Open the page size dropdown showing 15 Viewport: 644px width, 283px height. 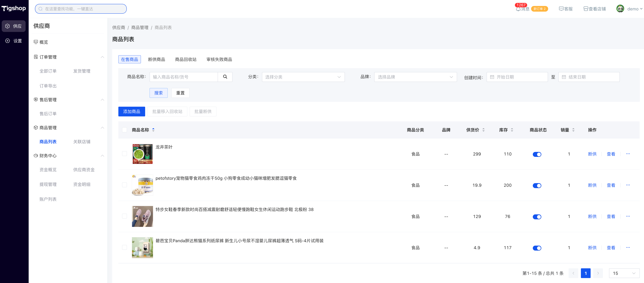(624, 273)
